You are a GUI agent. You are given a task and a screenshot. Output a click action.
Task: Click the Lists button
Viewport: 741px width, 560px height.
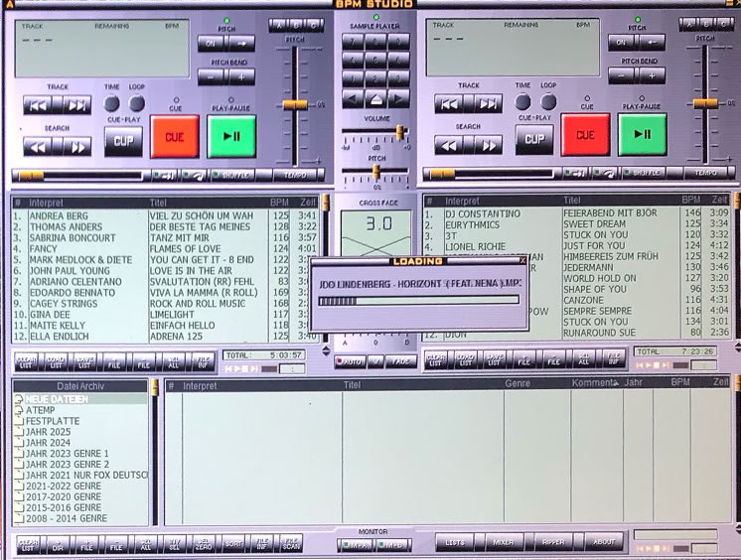455,542
